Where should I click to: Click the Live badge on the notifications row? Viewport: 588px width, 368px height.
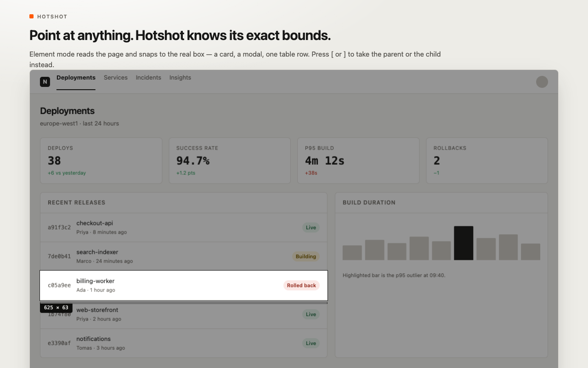[x=311, y=343]
